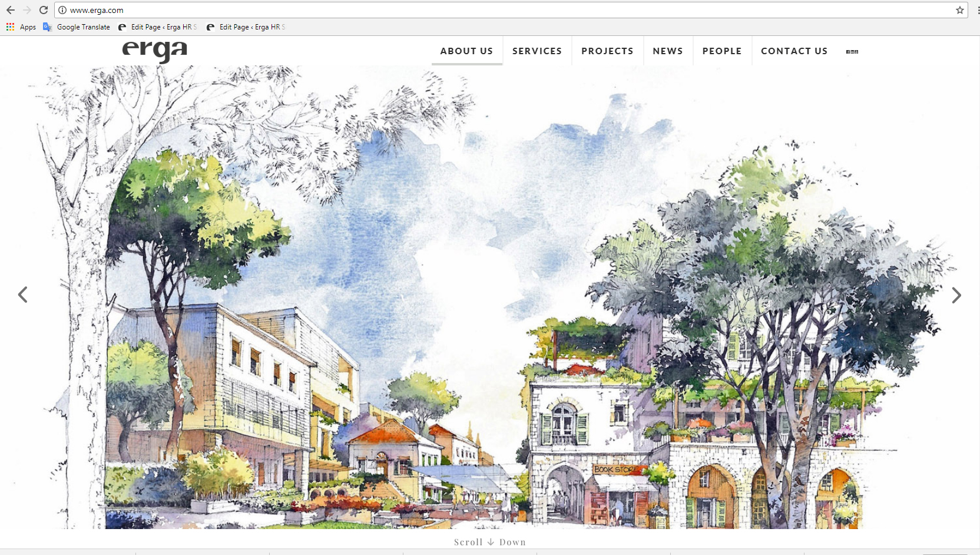Click the browser forward arrow
Viewport: 980px width, 555px height.
[27, 10]
